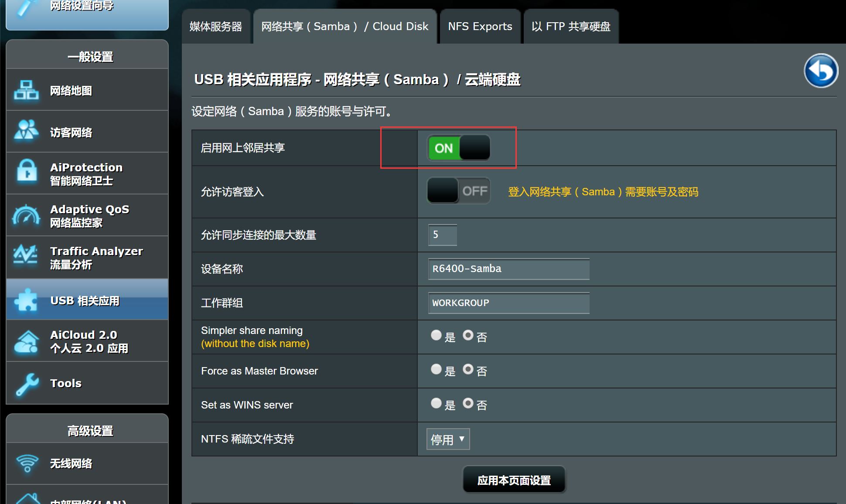The height and width of the screenshot is (504, 846).
Task: Click the USB puzzle-piece icon
Action: (x=26, y=300)
